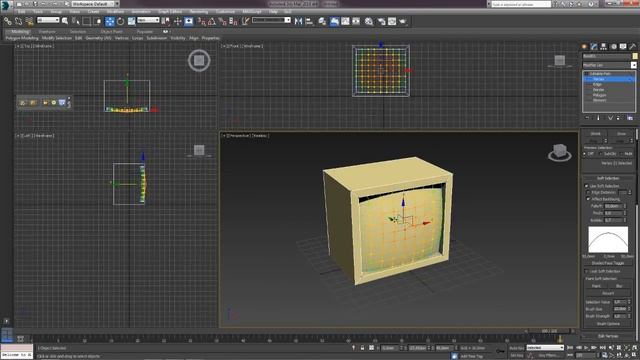Open the Modifier List dropdown

(x=609, y=65)
